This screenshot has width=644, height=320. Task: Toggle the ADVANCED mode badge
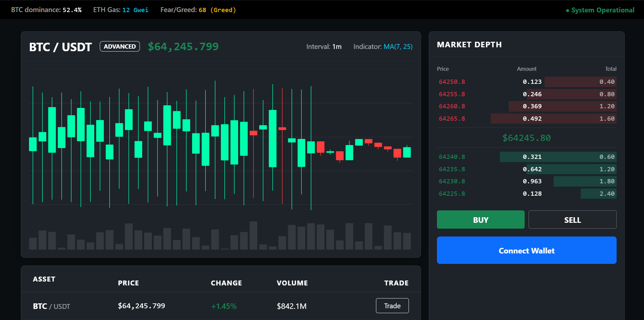[120, 46]
